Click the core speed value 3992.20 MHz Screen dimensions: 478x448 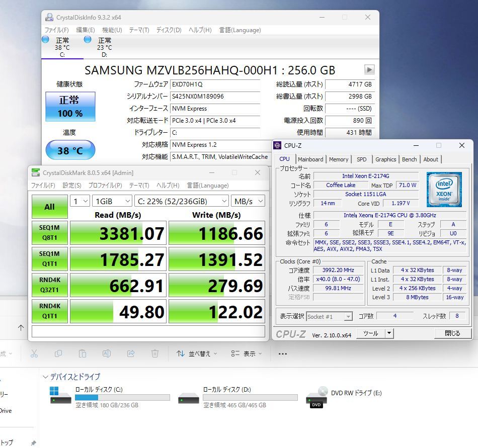coord(338,270)
